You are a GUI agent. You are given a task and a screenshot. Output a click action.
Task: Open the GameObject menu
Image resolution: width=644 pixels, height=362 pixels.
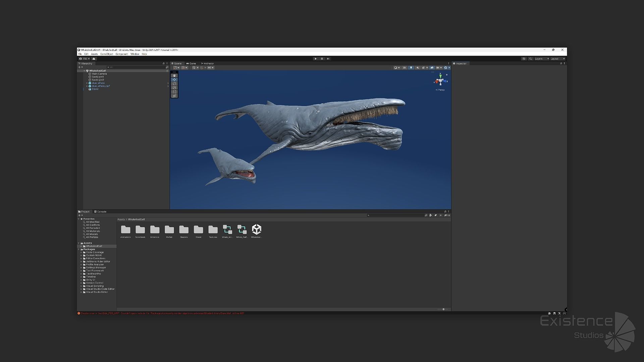(107, 54)
